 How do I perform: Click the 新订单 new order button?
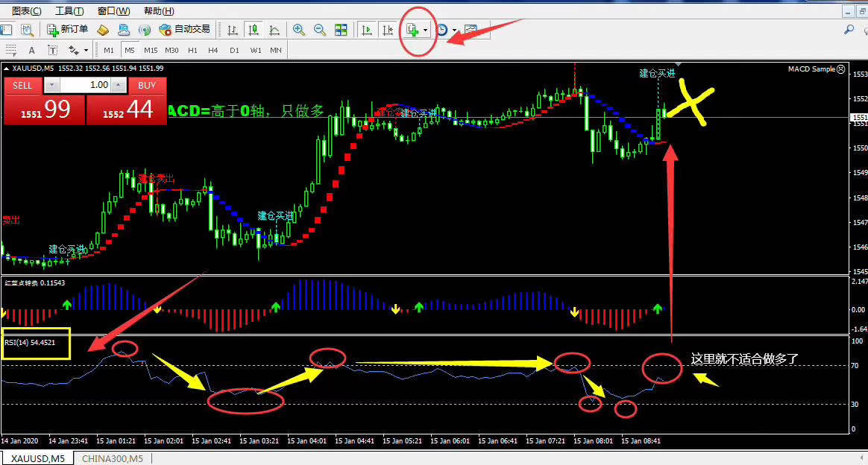[x=68, y=29]
